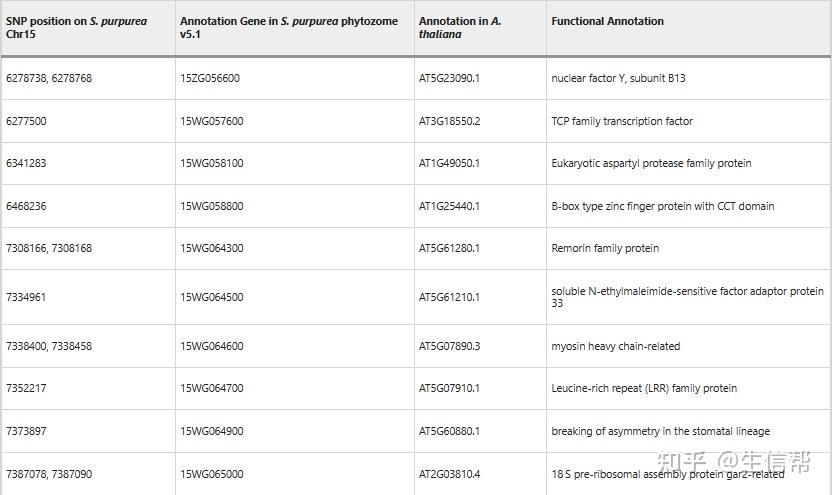Select the AT5G07910.1 annotation cell

point(449,388)
